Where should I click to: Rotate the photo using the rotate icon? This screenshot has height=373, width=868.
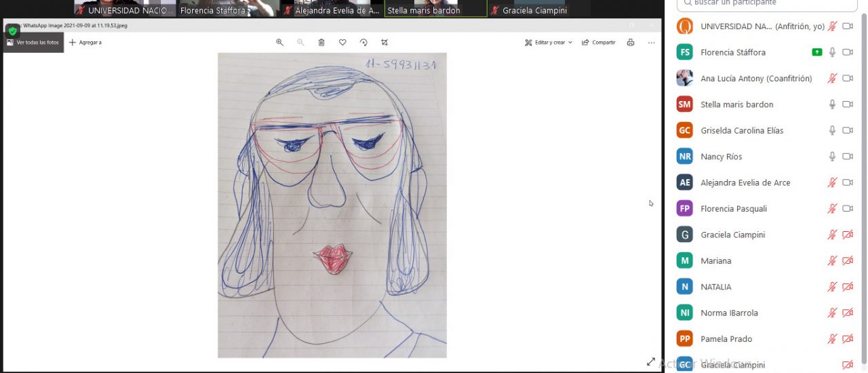[x=363, y=42]
